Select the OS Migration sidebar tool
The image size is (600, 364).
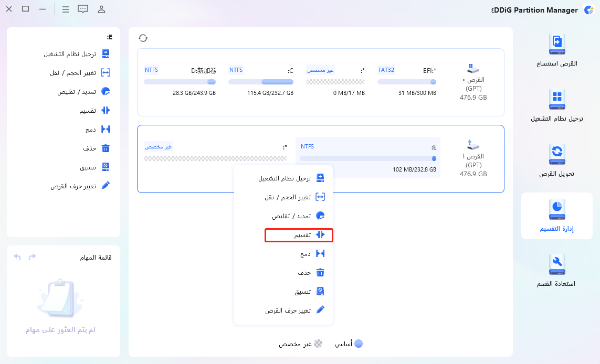557,105
